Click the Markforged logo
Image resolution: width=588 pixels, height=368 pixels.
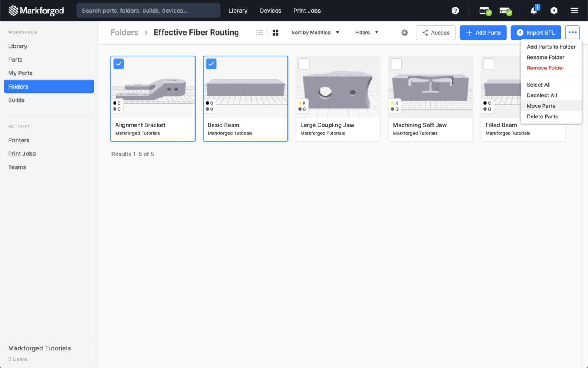(x=36, y=11)
